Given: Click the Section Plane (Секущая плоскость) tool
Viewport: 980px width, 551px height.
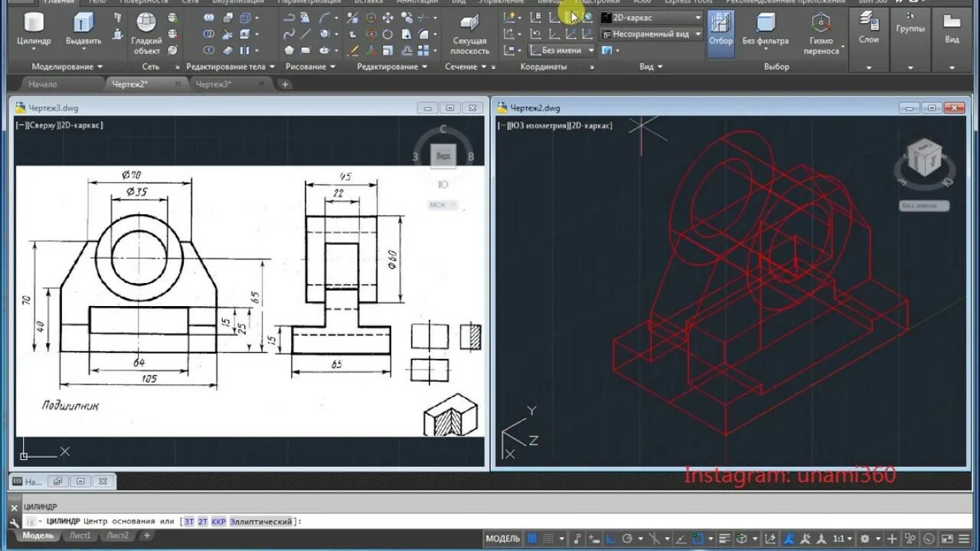Looking at the screenshot, I should (x=469, y=34).
